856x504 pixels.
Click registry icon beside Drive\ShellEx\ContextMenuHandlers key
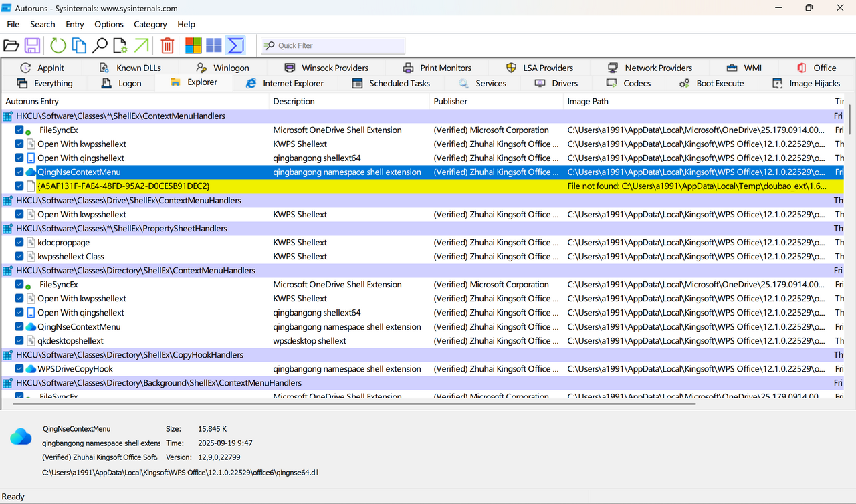[8, 201]
